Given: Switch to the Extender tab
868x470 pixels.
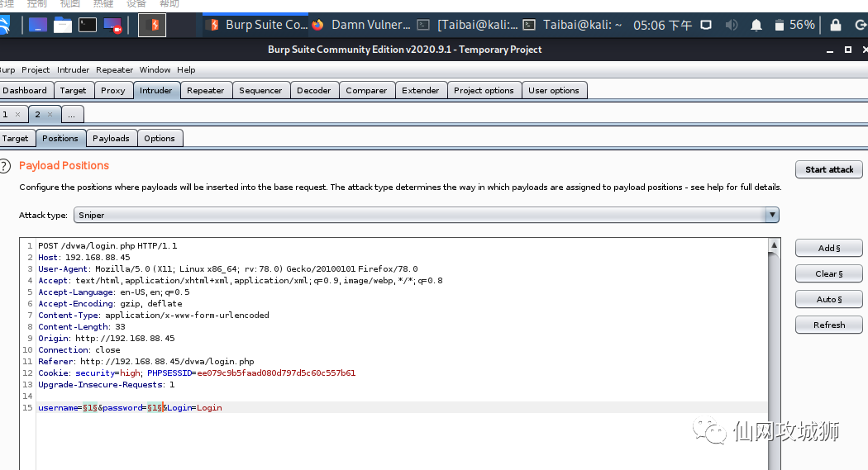Looking at the screenshot, I should 421,90.
